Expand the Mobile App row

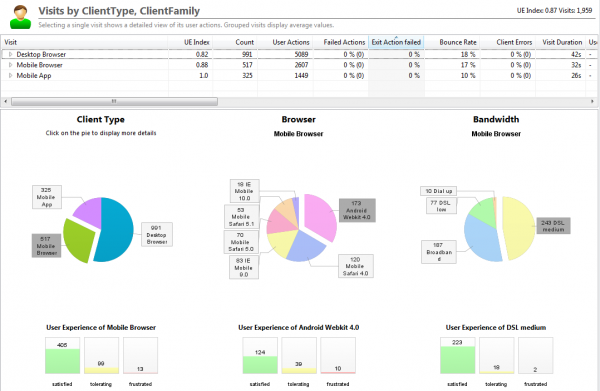click(x=11, y=76)
